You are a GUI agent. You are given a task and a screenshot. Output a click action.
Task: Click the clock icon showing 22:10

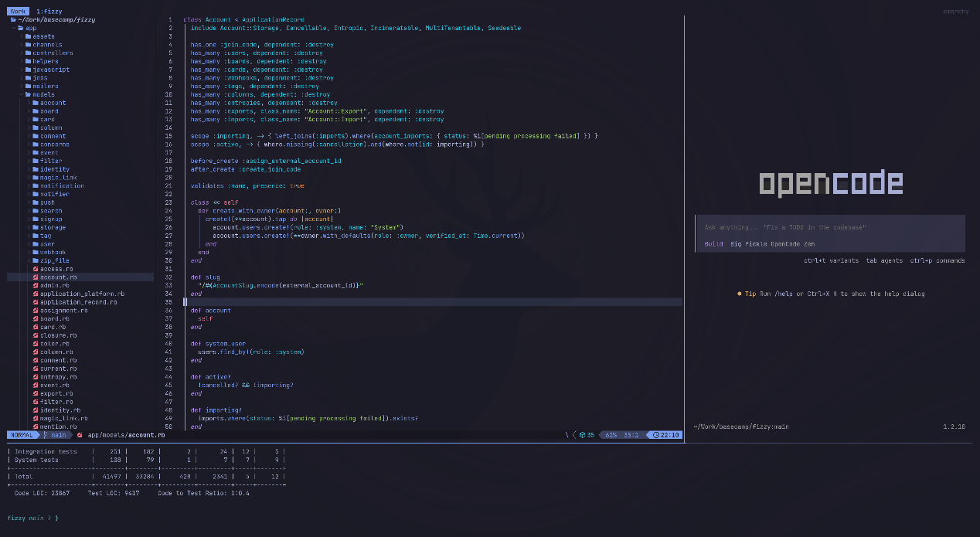coord(656,435)
